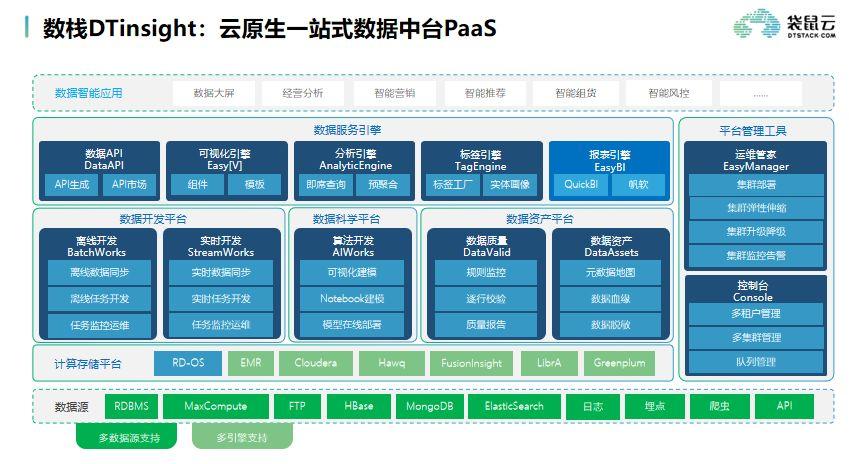Select Notebook建模 under AIWorks
Screen dimensions: 849x464
tap(352, 298)
